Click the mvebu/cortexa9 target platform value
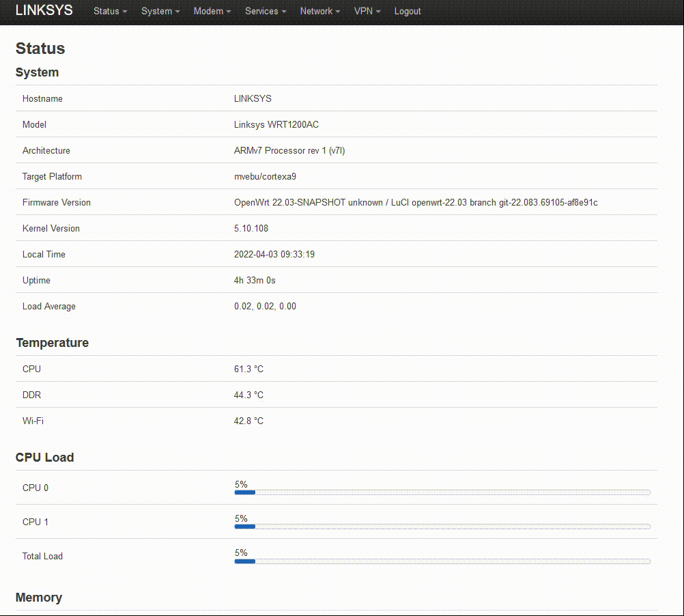The width and height of the screenshot is (684, 616). [x=265, y=177]
